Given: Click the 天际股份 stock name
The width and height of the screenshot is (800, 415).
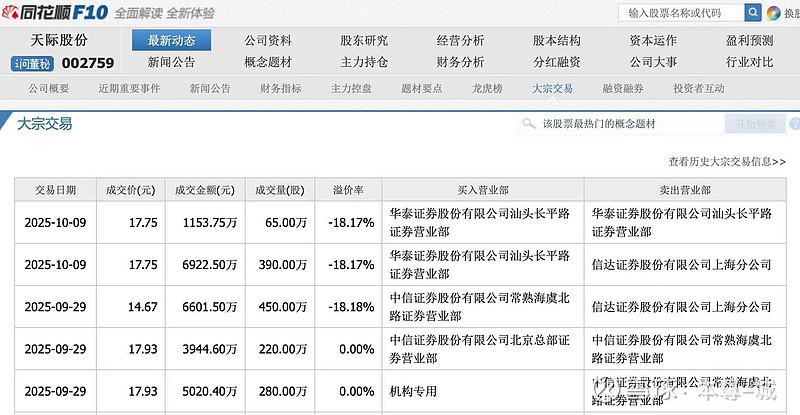Looking at the screenshot, I should 59,40.
